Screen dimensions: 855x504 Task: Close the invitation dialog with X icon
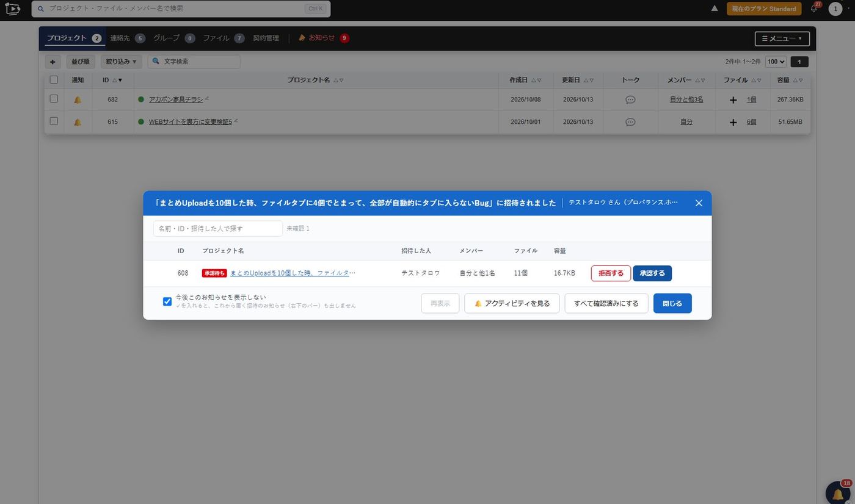(699, 203)
